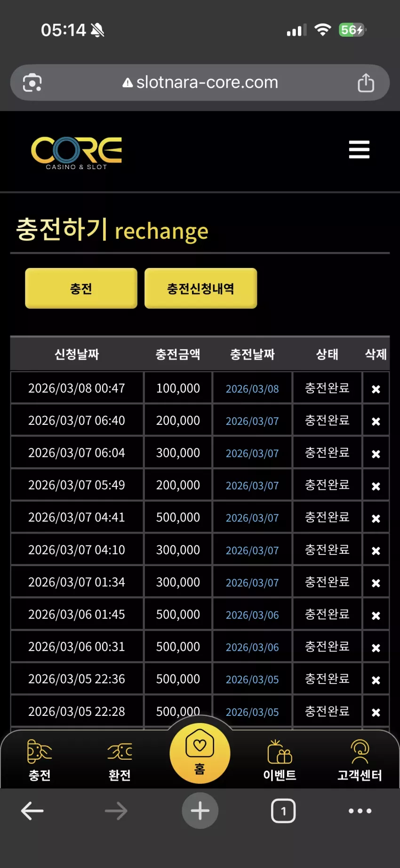This screenshot has width=400, height=868.
Task: Go back with browser back arrow
Action: click(32, 811)
